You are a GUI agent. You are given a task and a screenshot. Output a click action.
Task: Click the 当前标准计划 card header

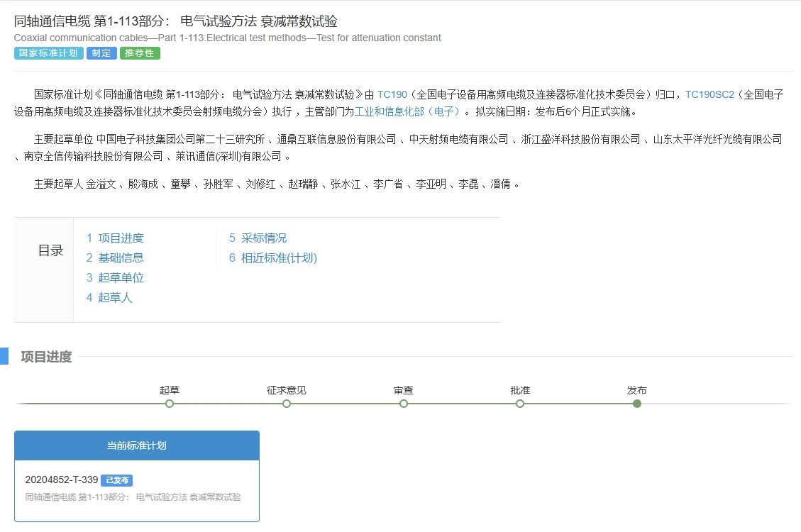137,445
